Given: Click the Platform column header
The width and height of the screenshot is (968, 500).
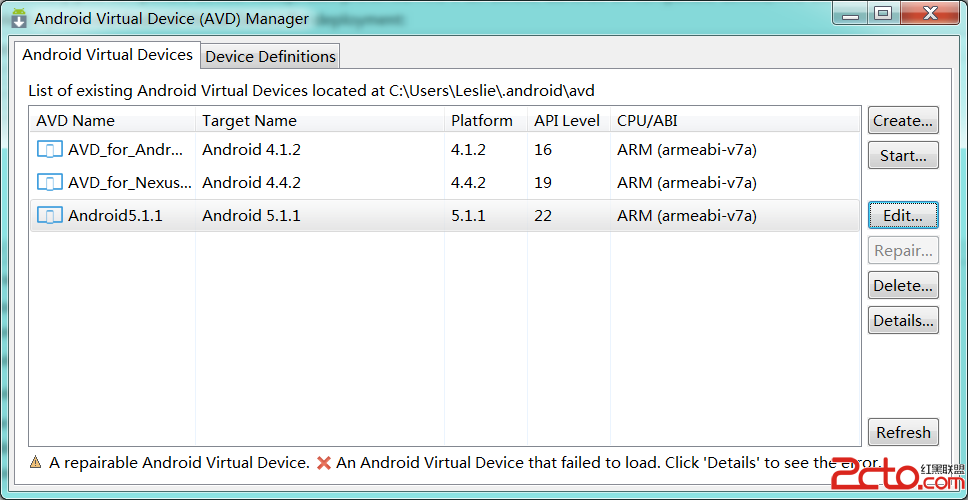Looking at the screenshot, I should [481, 120].
